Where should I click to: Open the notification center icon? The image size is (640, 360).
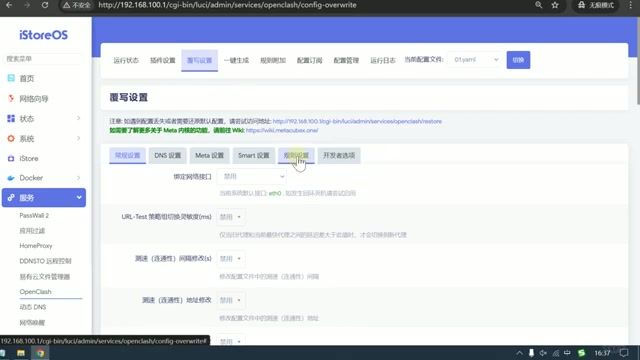pos(624,353)
